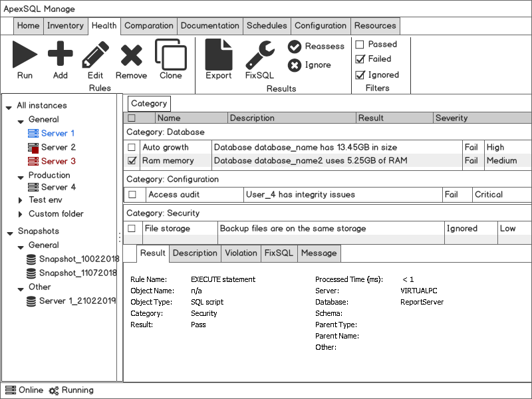Toggle the Passed filter checkbox
This screenshot has width=532, height=399.
[x=360, y=45]
